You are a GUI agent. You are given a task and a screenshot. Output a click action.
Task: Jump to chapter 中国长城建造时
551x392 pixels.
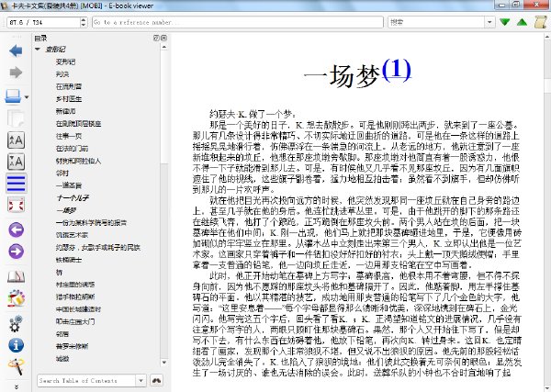coord(78,309)
